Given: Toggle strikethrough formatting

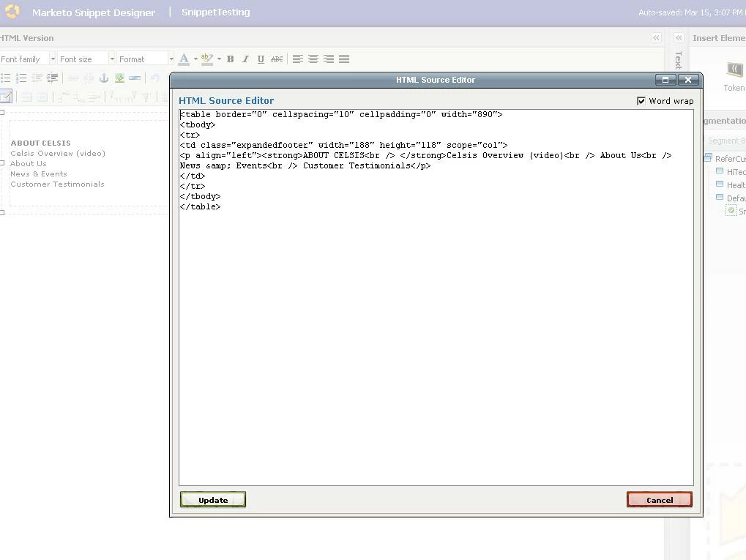Looking at the screenshot, I should tap(277, 59).
